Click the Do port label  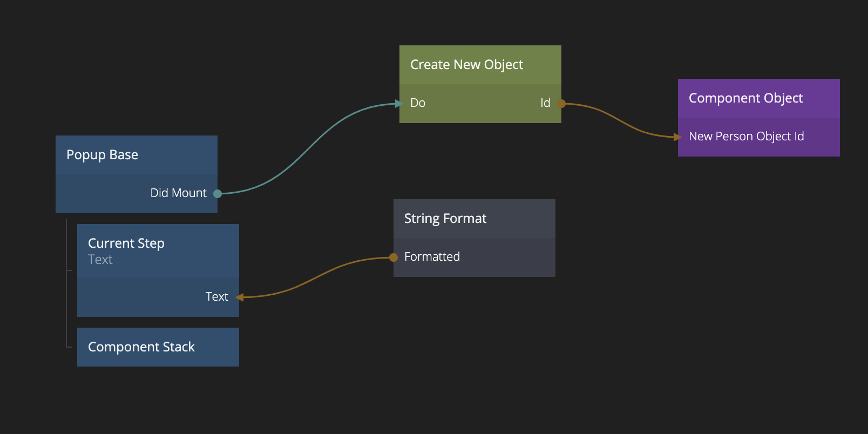click(418, 103)
